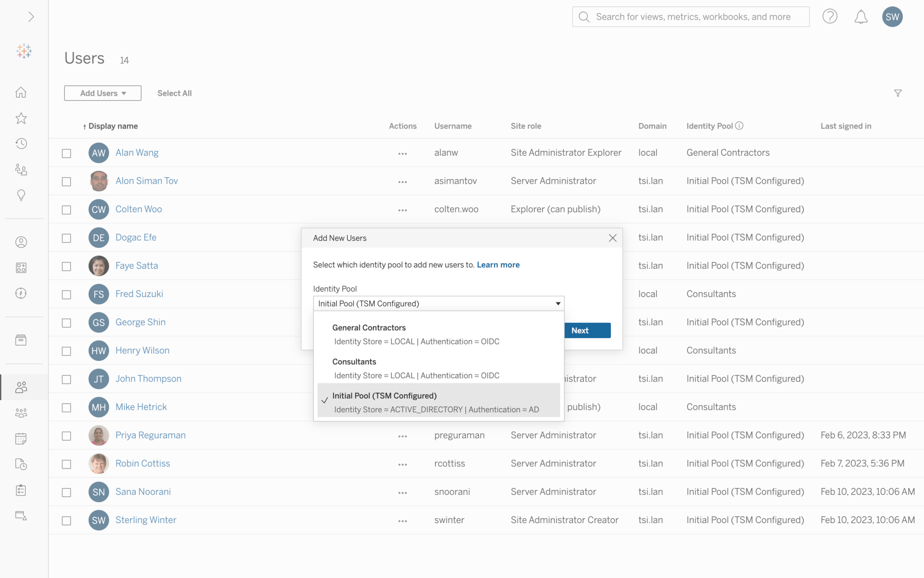924x578 pixels.
Task: Open the Collections icon in sidebar
Action: click(x=22, y=340)
